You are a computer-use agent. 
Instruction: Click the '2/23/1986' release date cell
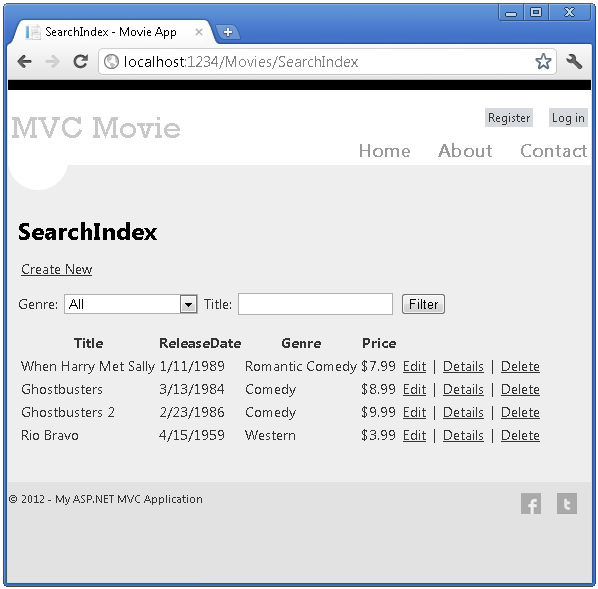192,412
